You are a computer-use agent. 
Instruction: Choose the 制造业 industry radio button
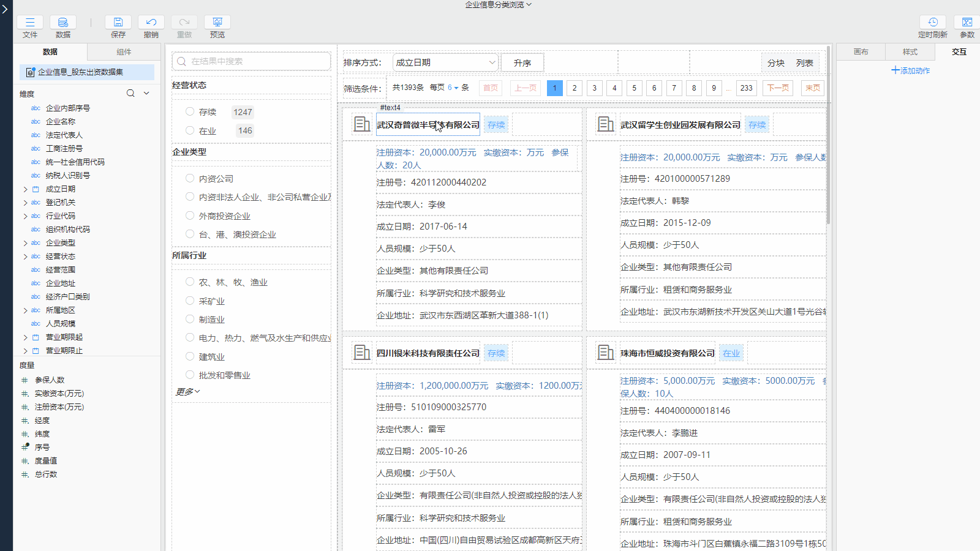[x=190, y=319]
